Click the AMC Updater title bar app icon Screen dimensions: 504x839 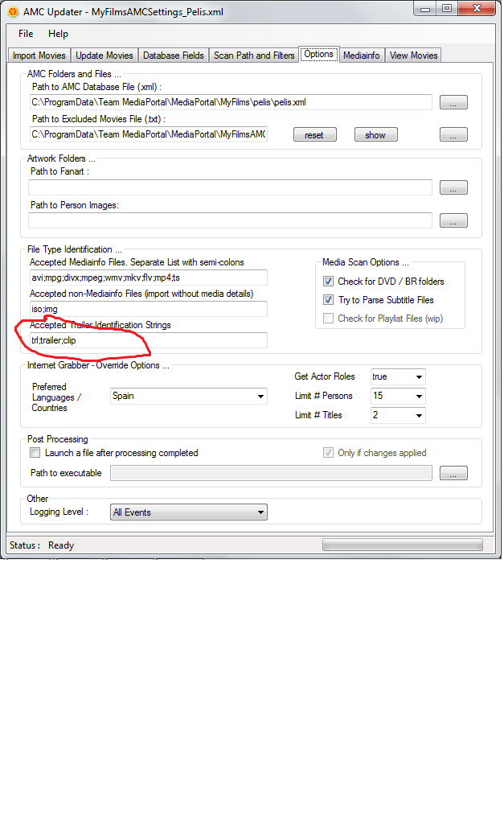pyautogui.click(x=14, y=10)
